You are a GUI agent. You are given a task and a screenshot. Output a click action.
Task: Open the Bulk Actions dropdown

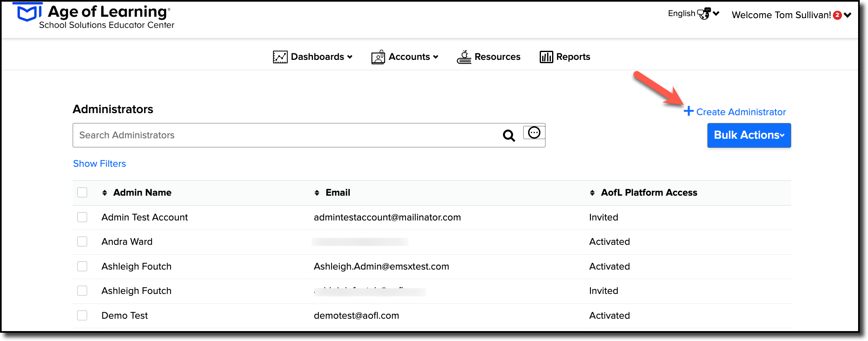coord(749,135)
